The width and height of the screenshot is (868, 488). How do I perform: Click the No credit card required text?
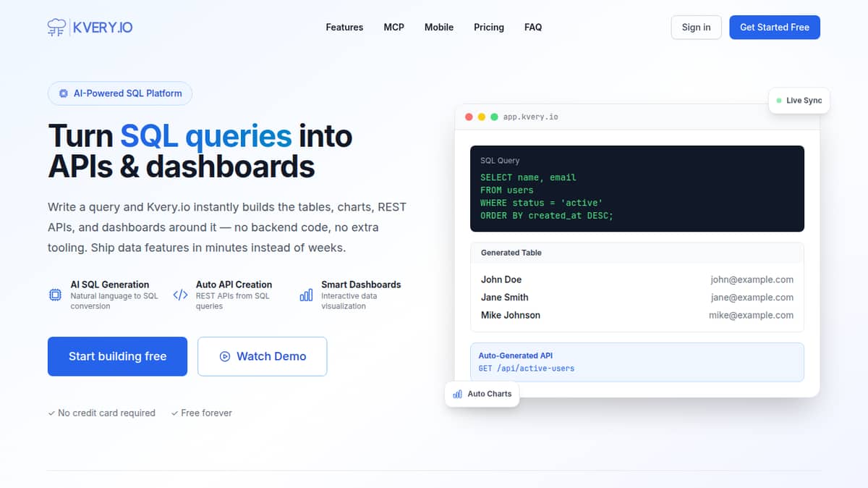click(x=106, y=413)
